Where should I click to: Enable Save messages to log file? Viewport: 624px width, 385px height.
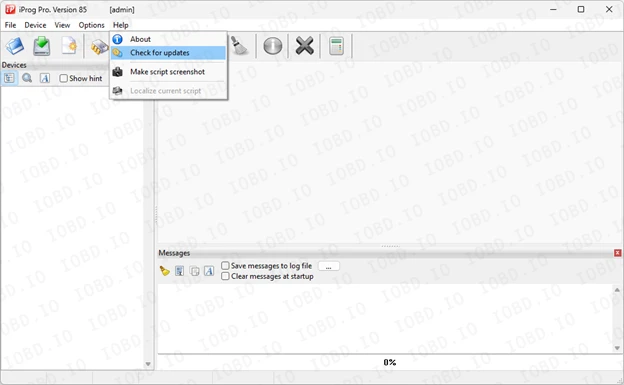point(225,266)
